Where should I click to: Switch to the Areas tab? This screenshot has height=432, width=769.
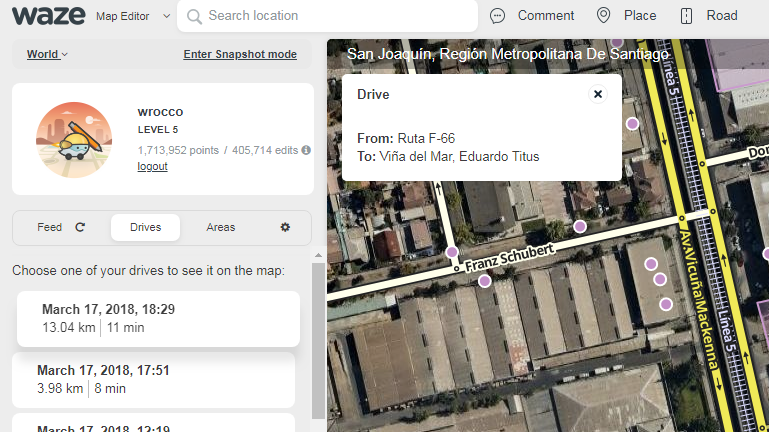point(221,227)
